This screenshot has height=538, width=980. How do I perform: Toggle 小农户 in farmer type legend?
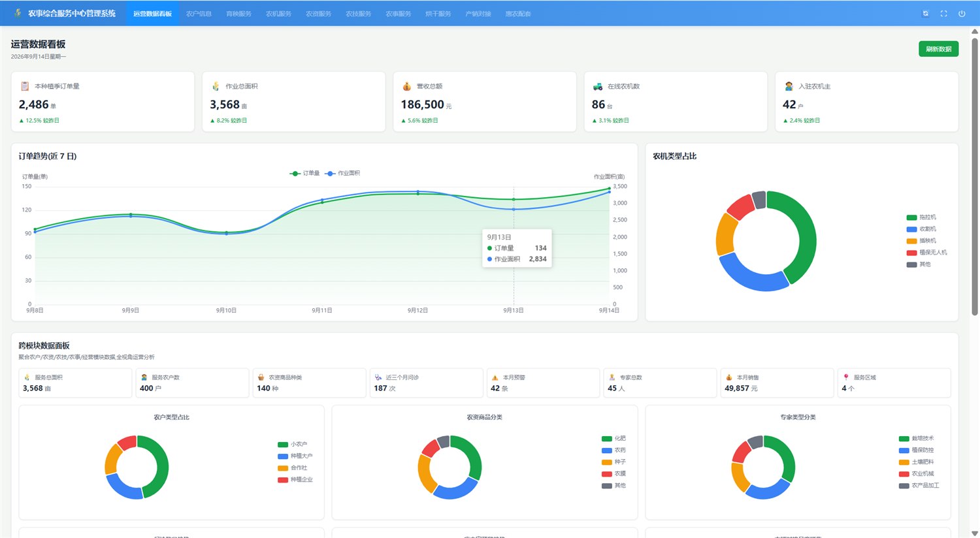(x=292, y=445)
